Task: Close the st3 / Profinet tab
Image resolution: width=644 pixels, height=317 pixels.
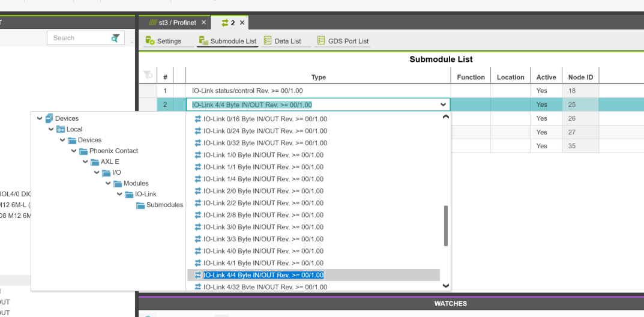Action: pos(203,23)
